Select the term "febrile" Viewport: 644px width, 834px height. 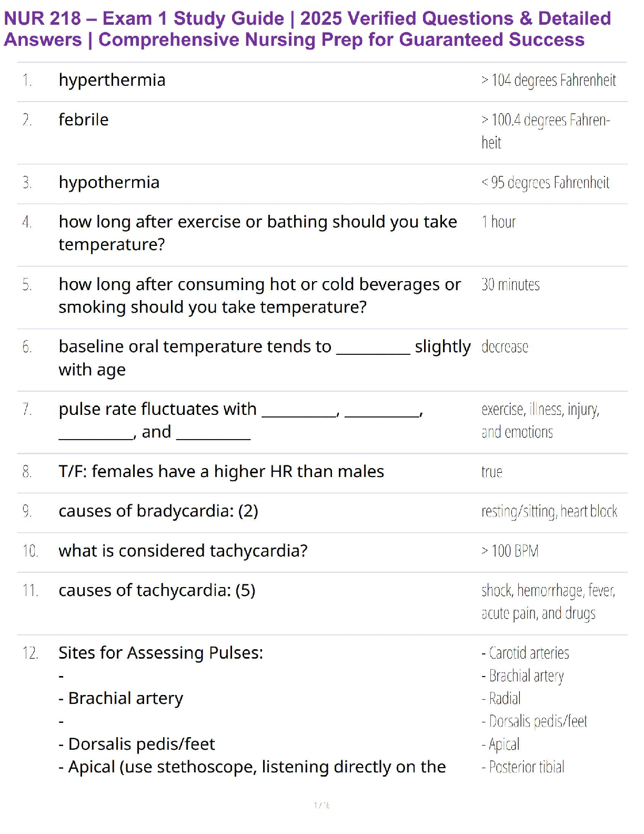[84, 120]
